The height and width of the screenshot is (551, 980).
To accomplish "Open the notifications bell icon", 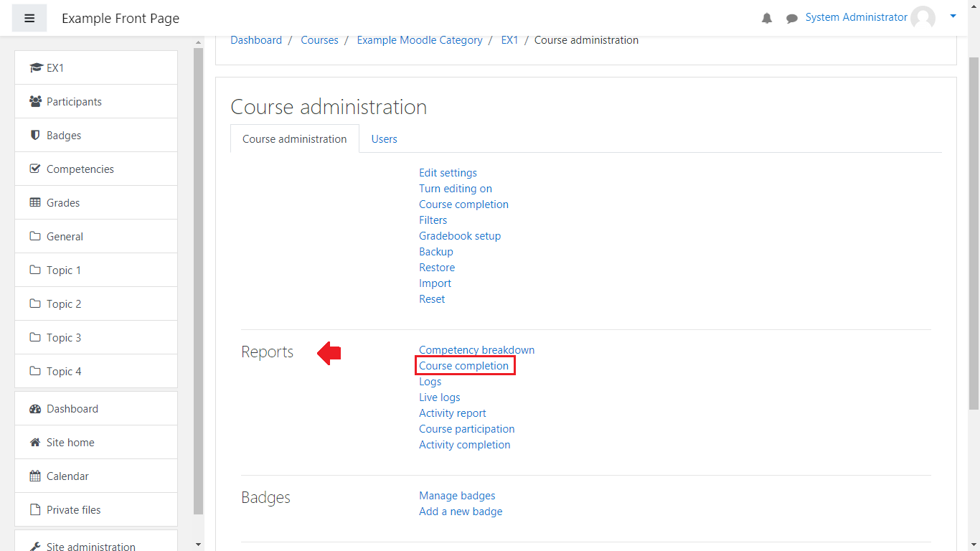I will tap(767, 18).
